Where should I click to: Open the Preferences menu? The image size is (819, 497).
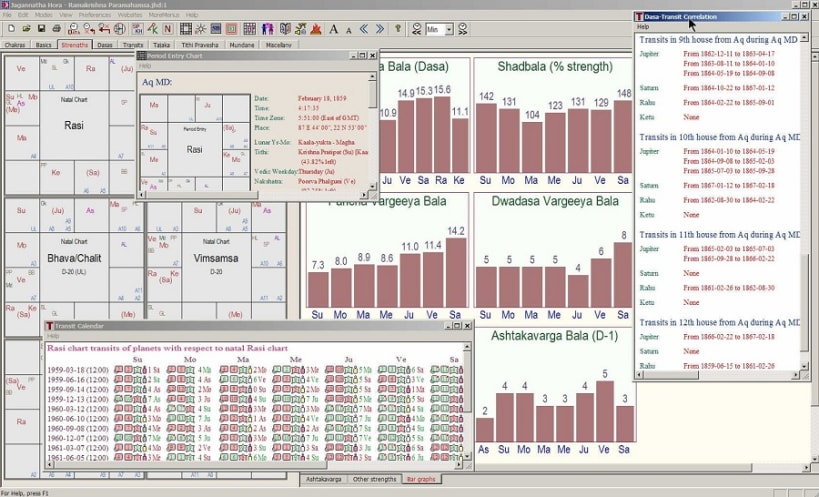95,15
